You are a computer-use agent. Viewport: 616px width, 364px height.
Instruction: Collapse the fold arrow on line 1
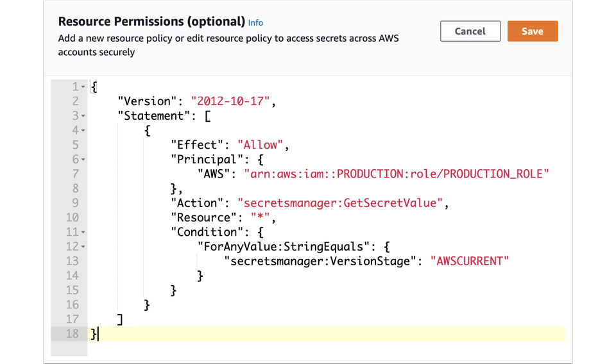83,87
